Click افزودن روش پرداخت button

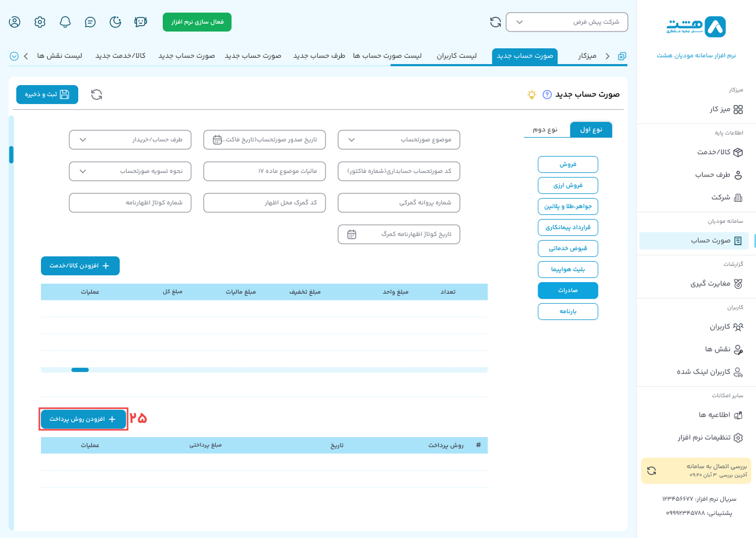(83, 419)
